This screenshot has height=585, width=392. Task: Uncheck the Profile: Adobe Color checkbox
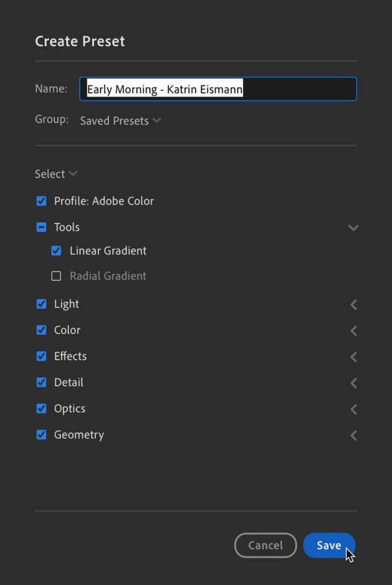(41, 201)
